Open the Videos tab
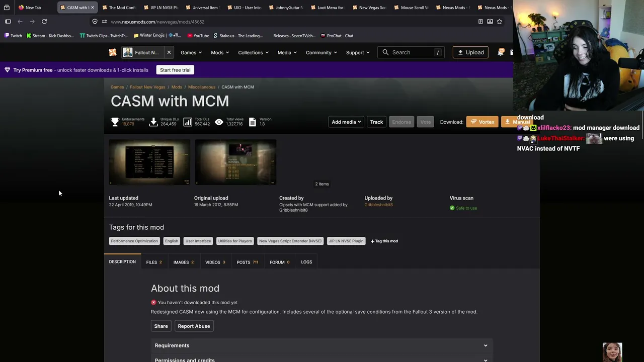 [215, 262]
